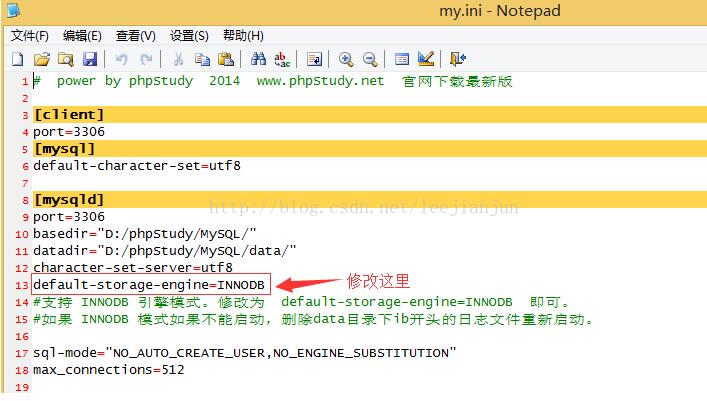Click the Paste clipboard icon
This screenshot has height=401, width=707.
226,59
